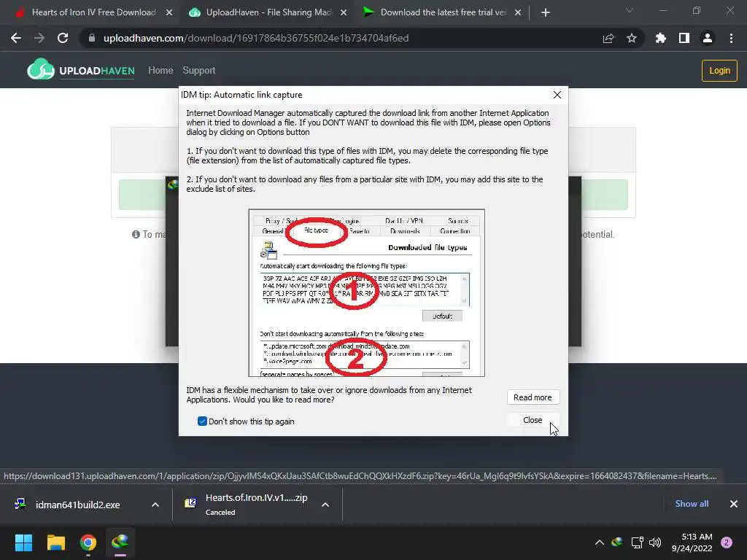This screenshot has width=747, height=560.
Task: Share this page via the share icon
Action: 608,38
